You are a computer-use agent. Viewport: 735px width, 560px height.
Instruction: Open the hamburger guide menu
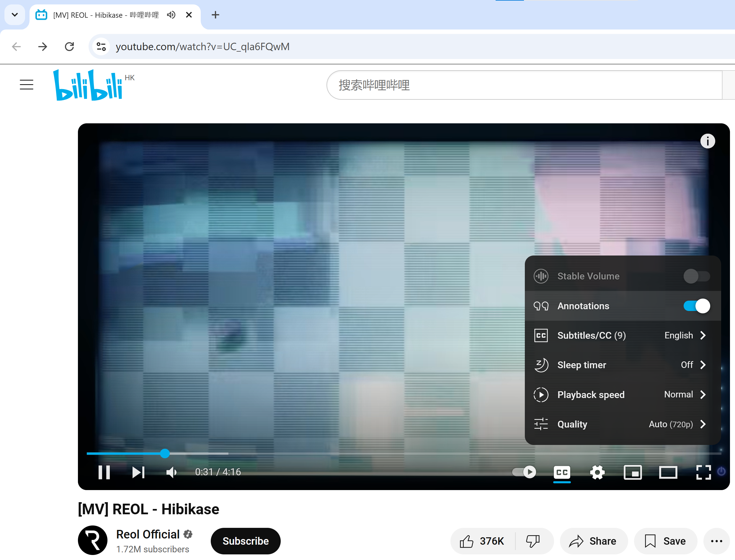click(26, 85)
